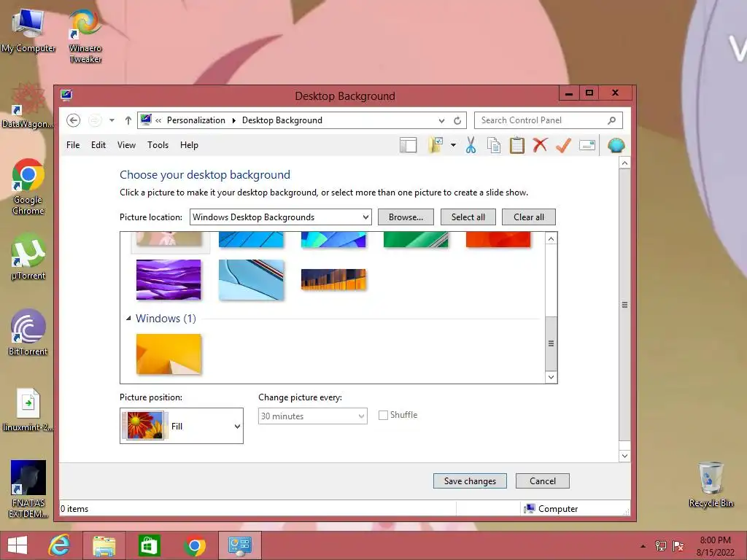
Task: Click the search magnifier icon
Action: click(x=612, y=120)
